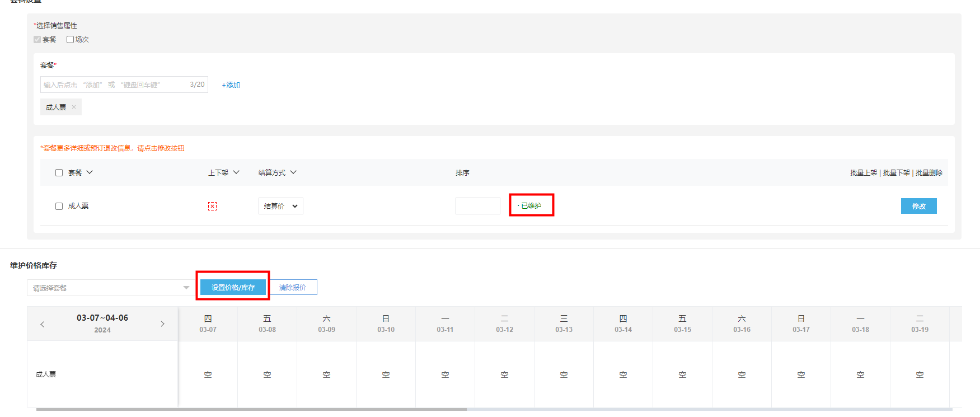This screenshot has height=417, width=980.
Task: Expand the 上下架 column filter chevron
Action: tap(236, 172)
